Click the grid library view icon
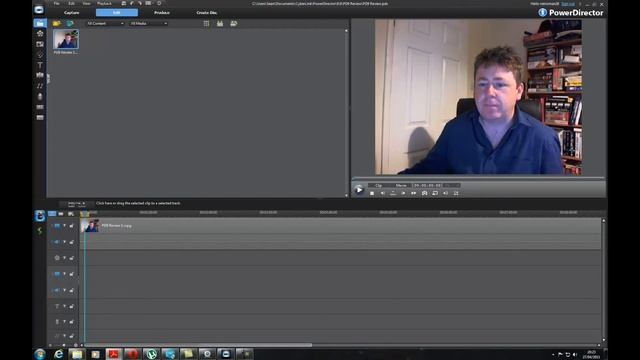 [207, 24]
